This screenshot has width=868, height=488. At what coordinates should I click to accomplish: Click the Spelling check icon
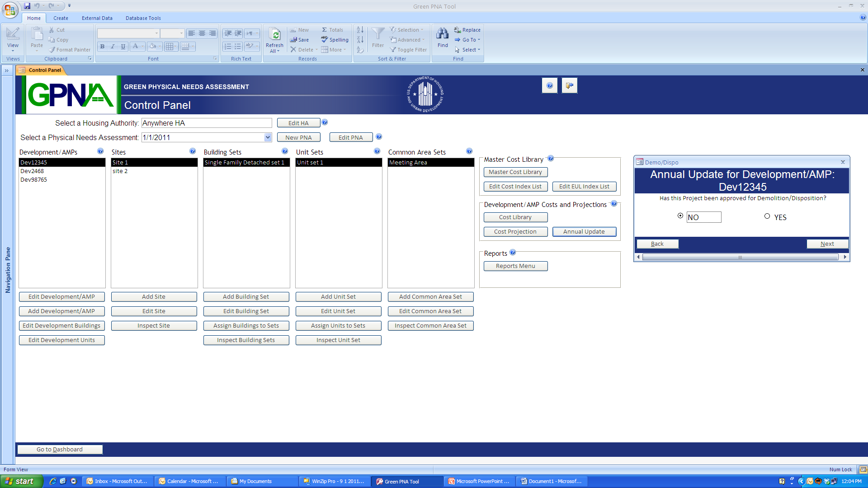pos(325,40)
